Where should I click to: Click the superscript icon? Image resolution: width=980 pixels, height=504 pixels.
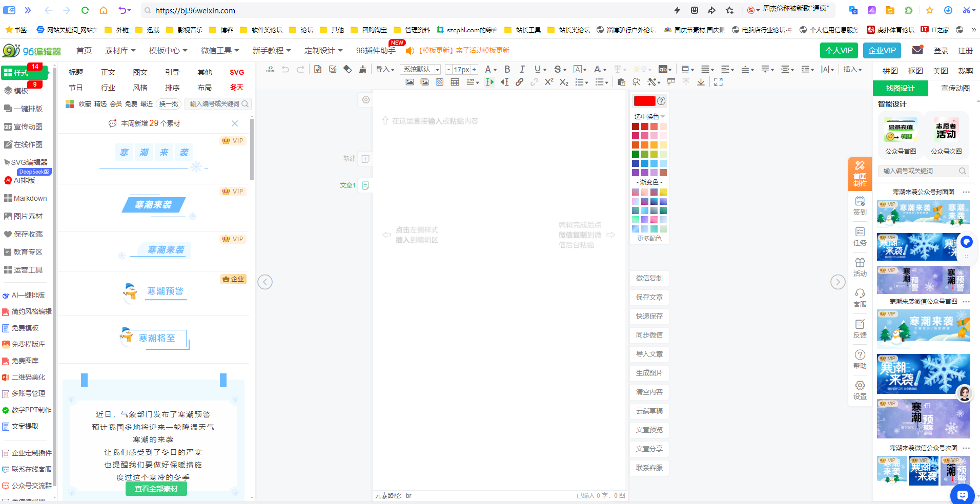coord(549,82)
